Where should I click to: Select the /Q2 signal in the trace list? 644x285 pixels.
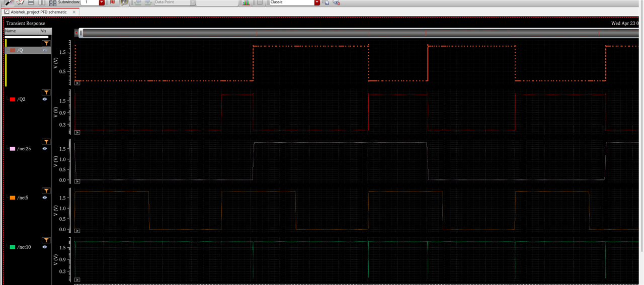click(22, 100)
